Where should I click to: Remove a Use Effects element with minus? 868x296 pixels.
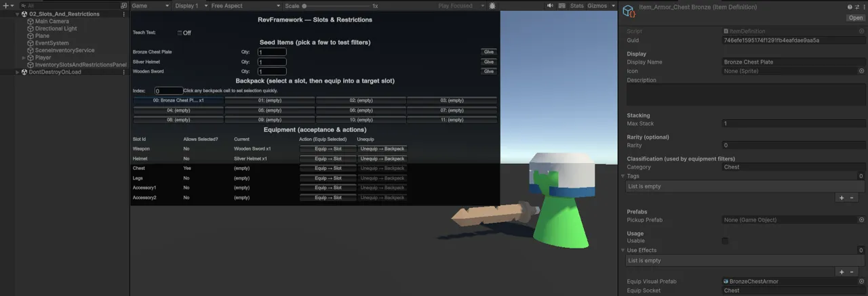click(852, 272)
